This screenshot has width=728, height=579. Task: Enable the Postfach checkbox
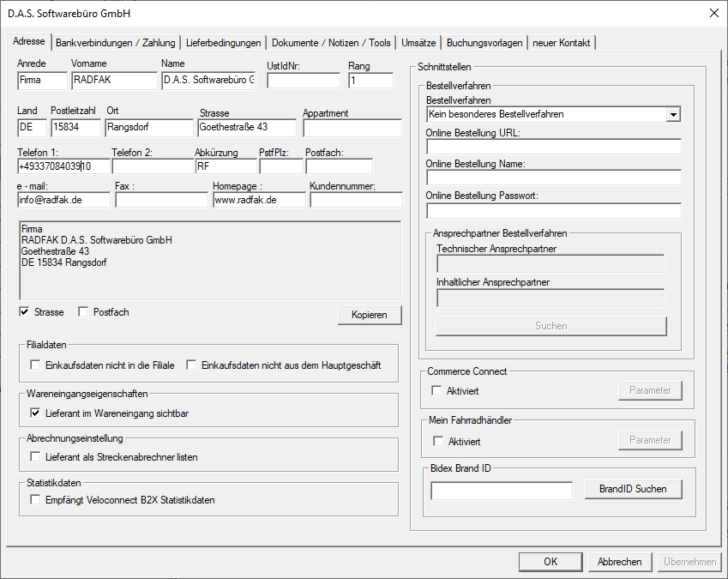pos(83,312)
